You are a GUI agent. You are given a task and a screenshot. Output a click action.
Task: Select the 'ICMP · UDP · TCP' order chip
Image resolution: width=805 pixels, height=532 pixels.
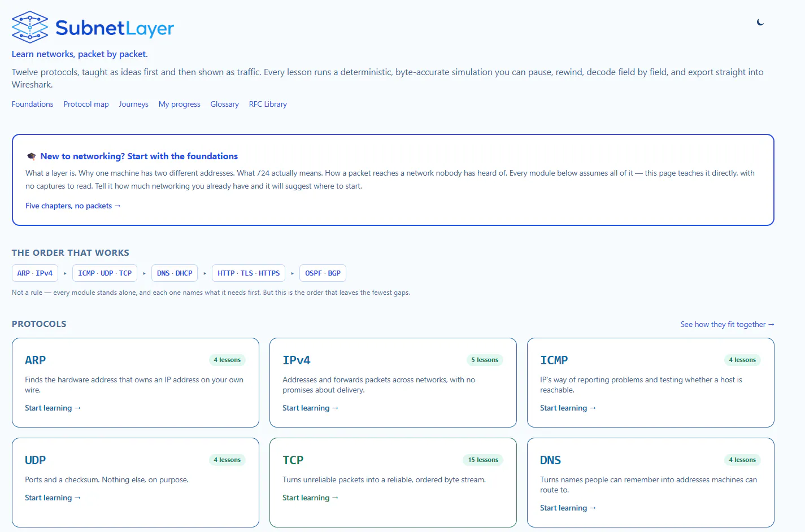105,273
